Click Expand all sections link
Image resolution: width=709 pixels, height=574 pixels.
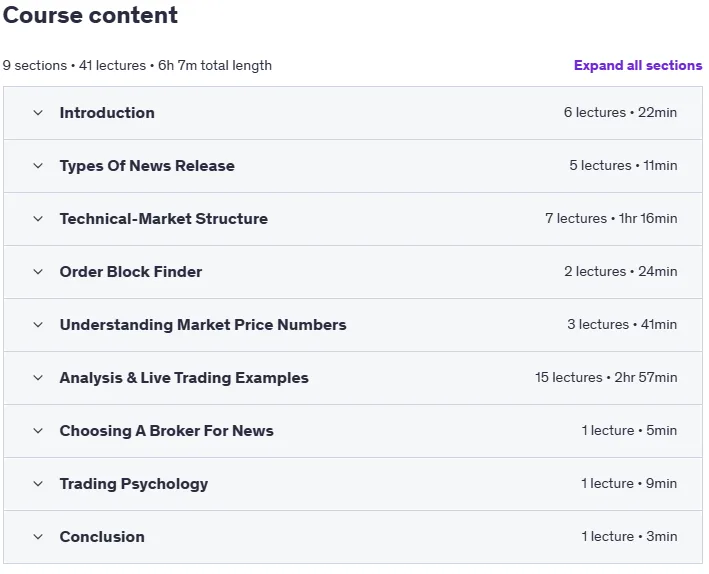638,66
